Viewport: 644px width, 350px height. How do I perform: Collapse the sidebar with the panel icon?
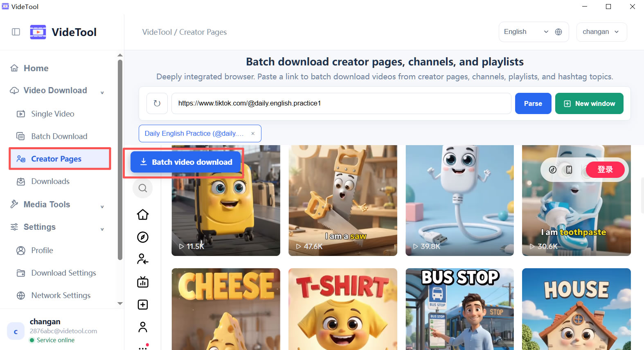pyautogui.click(x=16, y=32)
